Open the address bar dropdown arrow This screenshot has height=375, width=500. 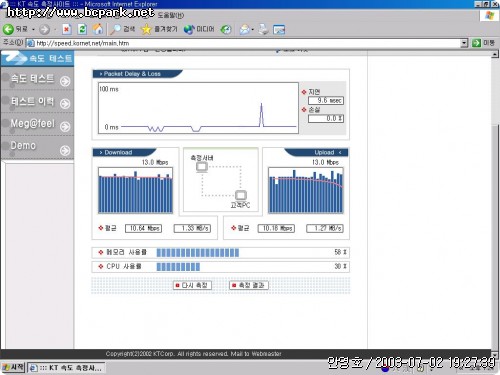click(x=464, y=43)
